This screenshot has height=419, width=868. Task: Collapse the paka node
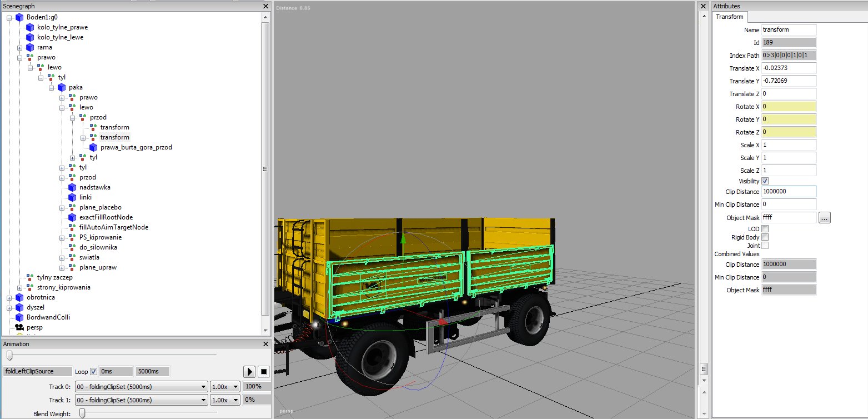52,87
